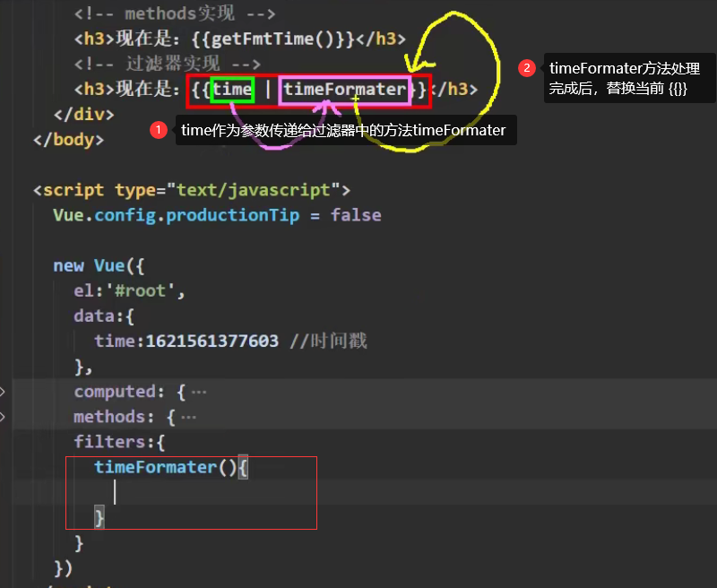Click the closing brace of timeFormater
The height and width of the screenshot is (588, 717).
99,517
